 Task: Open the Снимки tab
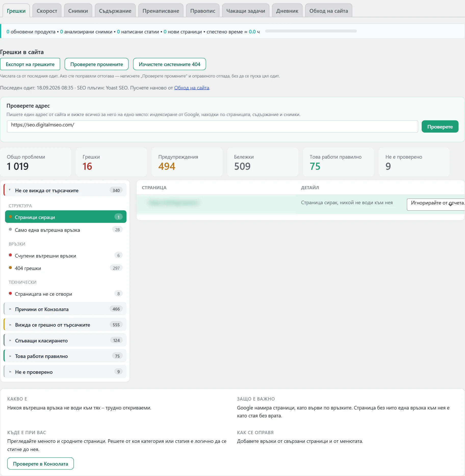coord(78,11)
